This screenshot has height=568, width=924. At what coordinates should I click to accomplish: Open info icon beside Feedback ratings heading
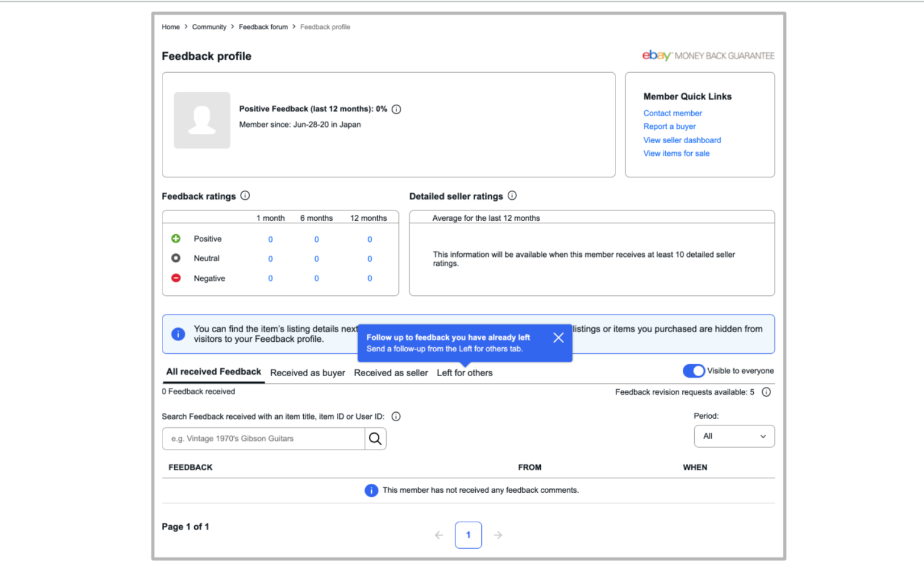tap(245, 196)
